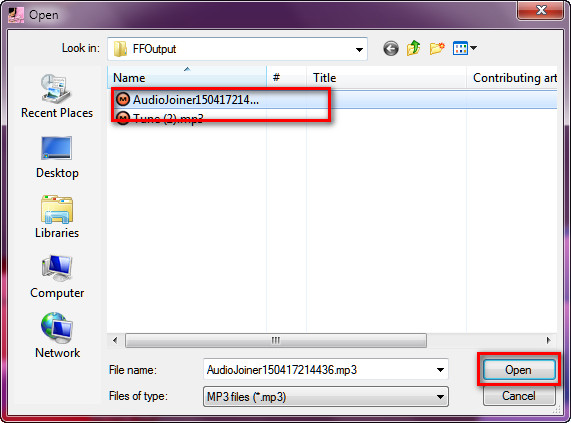Image resolution: width=571 pixels, height=423 pixels.
Task: Browse the Computer location
Action: click(57, 277)
